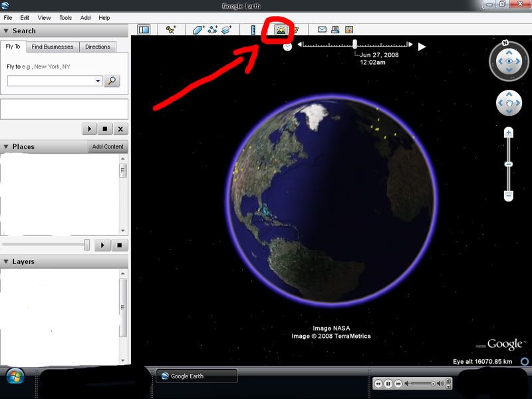532x399 pixels.
Task: Select the Add Polygon tool
Action: pyautogui.click(x=198, y=30)
